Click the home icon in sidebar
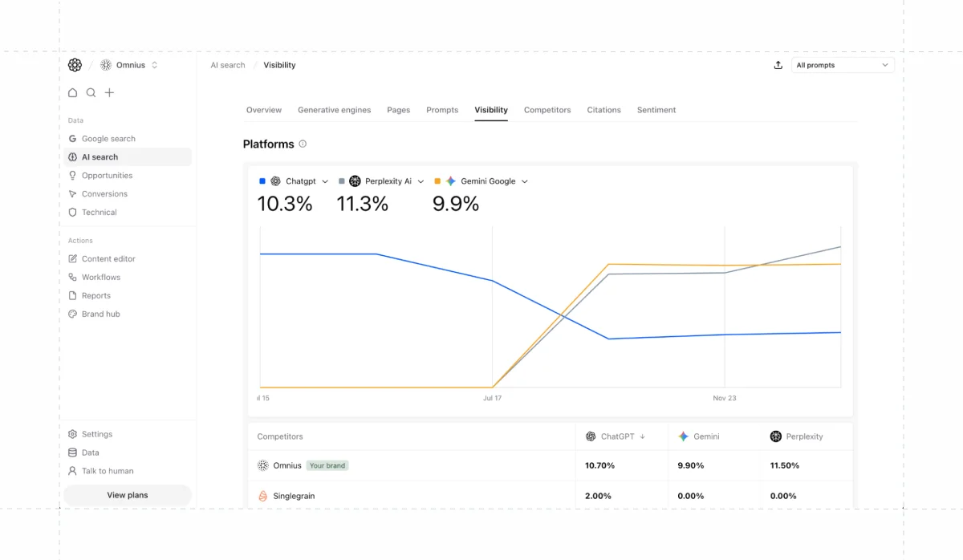The height and width of the screenshot is (560, 963). (x=73, y=93)
